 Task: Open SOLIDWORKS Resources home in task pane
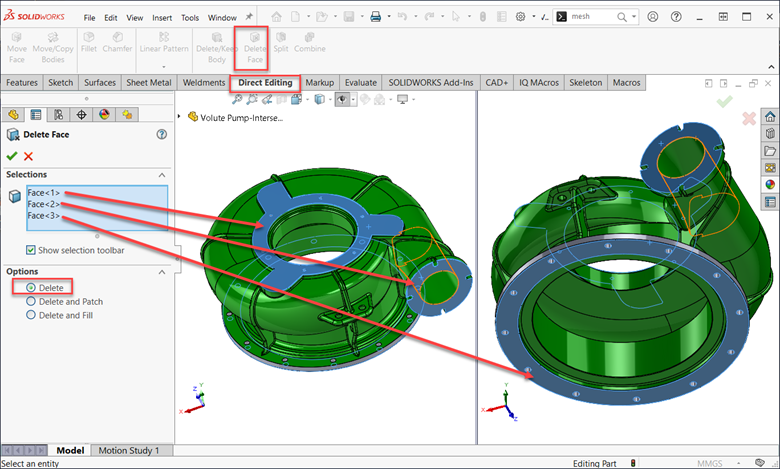[770, 117]
